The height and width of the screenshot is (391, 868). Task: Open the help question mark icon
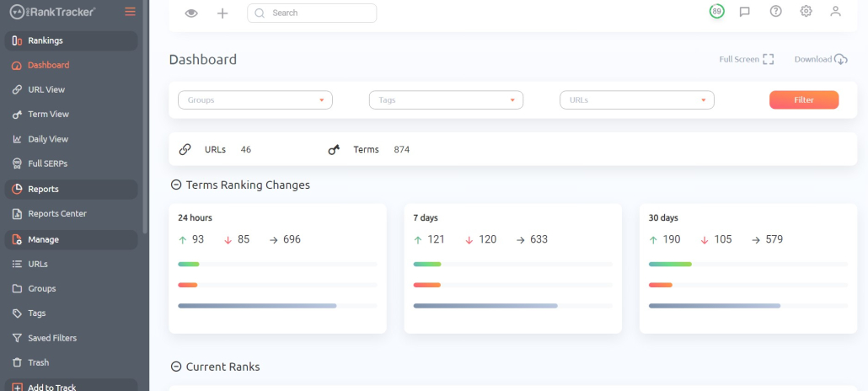pyautogui.click(x=775, y=11)
